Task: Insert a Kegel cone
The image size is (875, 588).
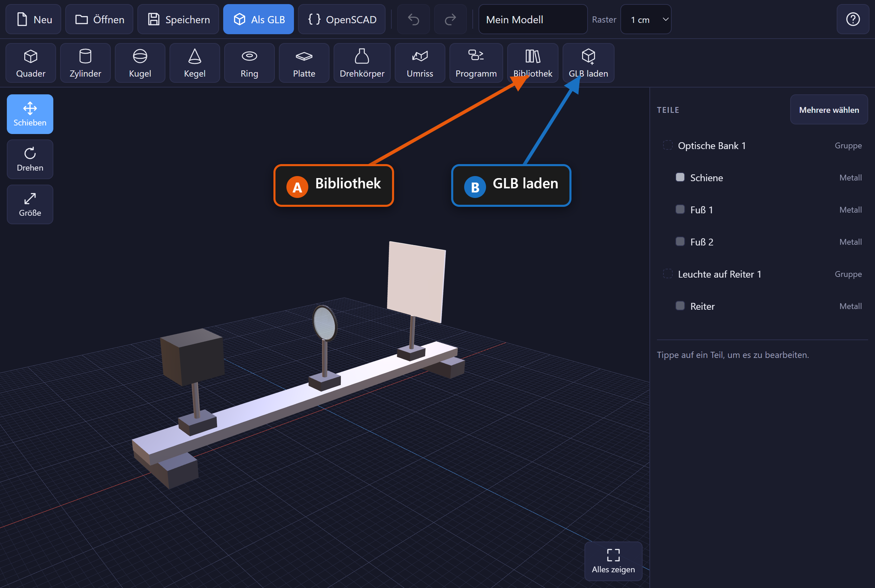Action: coord(195,63)
